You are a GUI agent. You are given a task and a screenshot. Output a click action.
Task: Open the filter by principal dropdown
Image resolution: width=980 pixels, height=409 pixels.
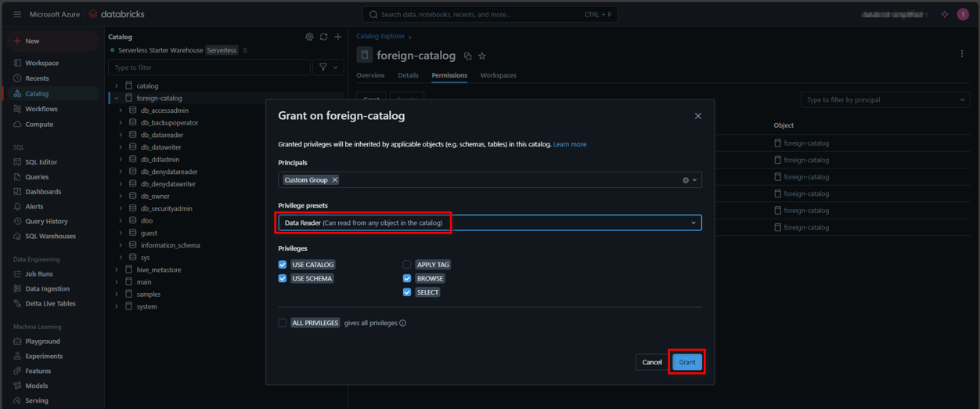click(885, 100)
